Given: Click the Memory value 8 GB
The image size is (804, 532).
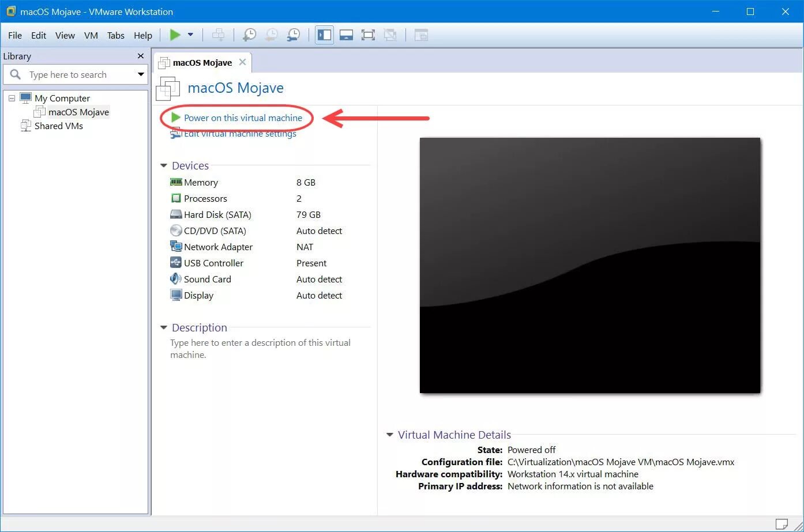Looking at the screenshot, I should 306,182.
